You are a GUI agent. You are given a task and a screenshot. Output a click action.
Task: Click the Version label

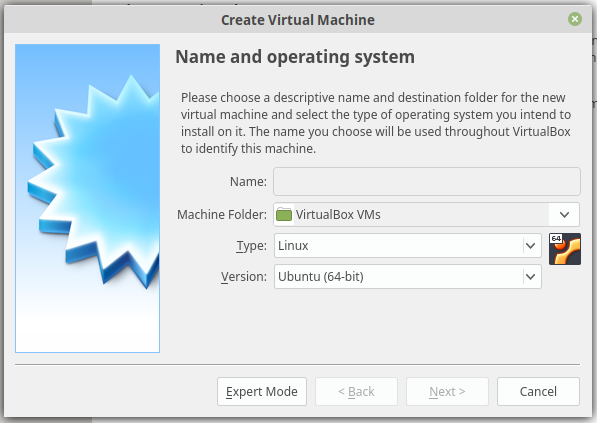tap(244, 276)
